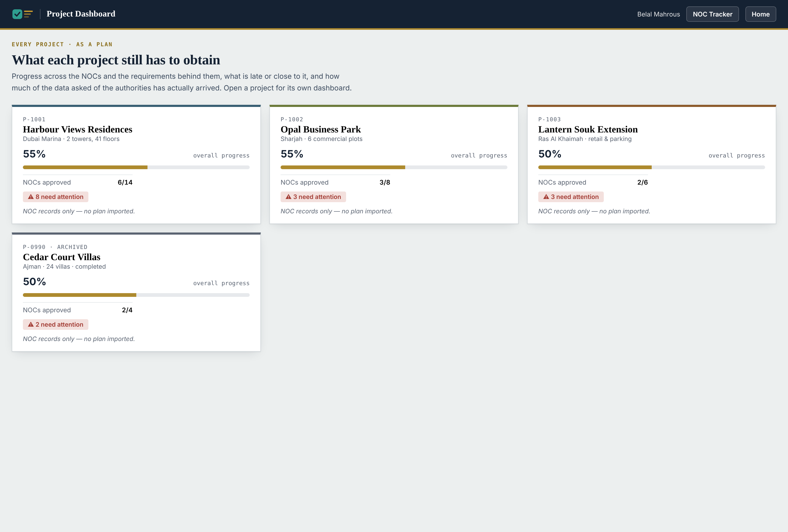Screen dimensions: 788x532
Task: Open the NOC Tracker page
Action: pyautogui.click(x=712, y=14)
